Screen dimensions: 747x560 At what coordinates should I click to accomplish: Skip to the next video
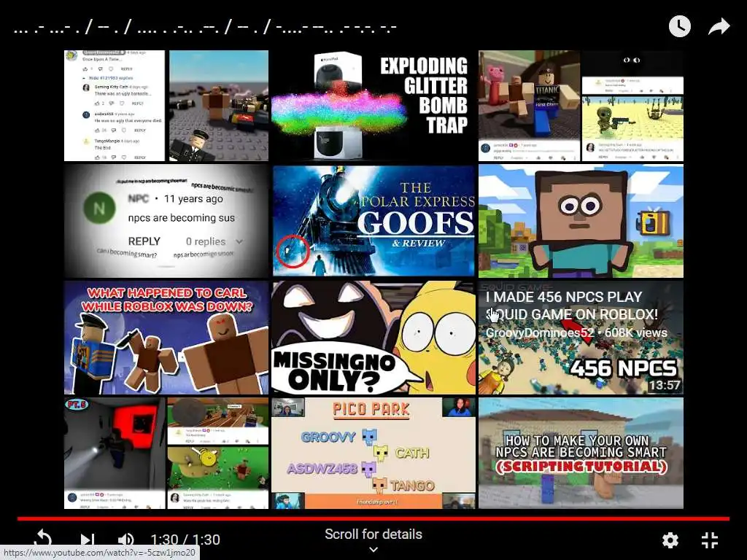tap(86, 540)
